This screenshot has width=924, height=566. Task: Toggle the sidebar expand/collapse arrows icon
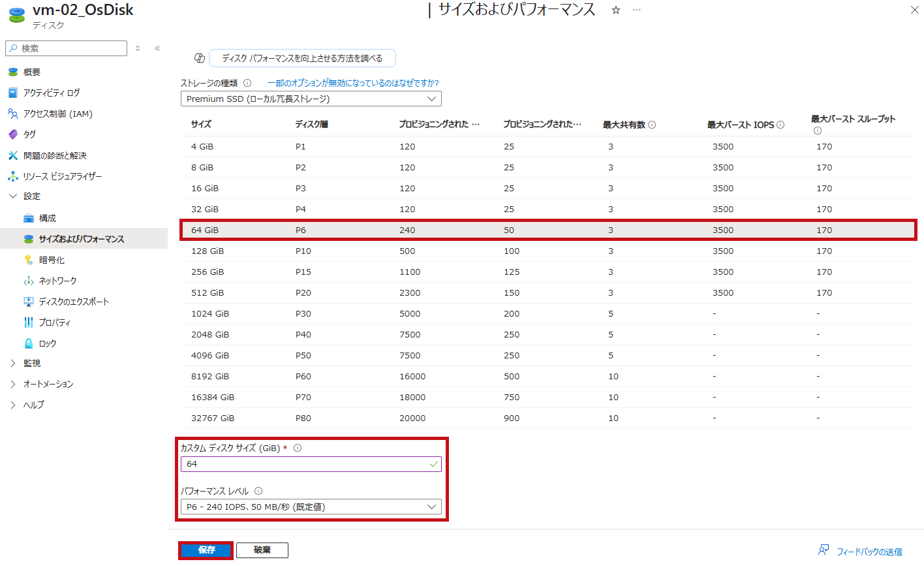click(x=138, y=48)
